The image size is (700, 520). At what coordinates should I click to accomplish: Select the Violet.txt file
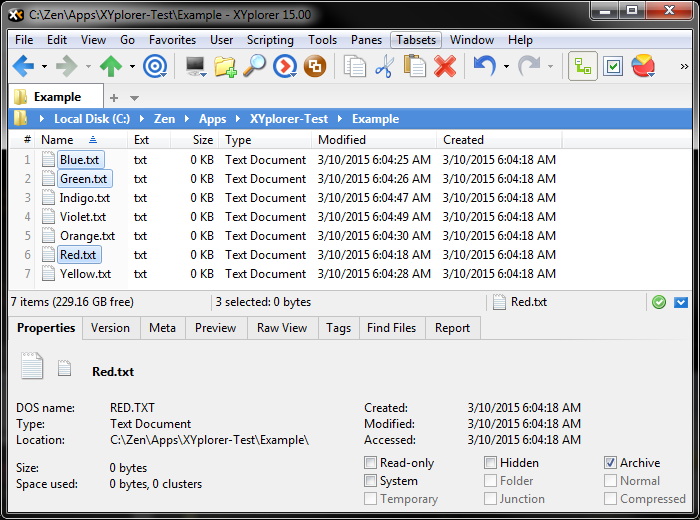82,217
